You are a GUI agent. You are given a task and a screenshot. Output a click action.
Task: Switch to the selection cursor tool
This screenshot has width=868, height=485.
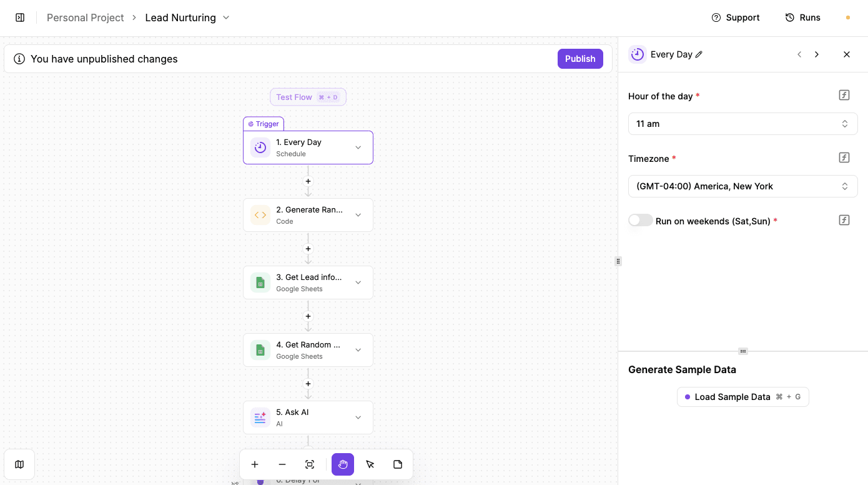[x=370, y=464]
